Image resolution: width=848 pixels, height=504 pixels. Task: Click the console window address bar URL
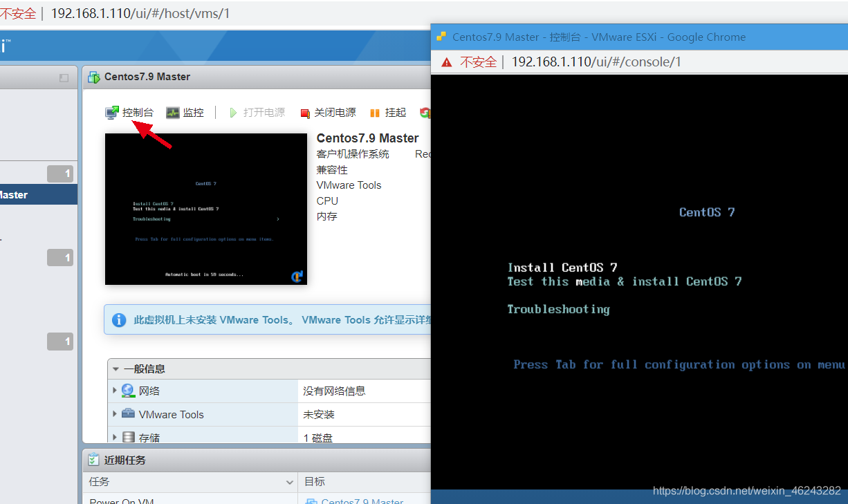click(x=596, y=62)
